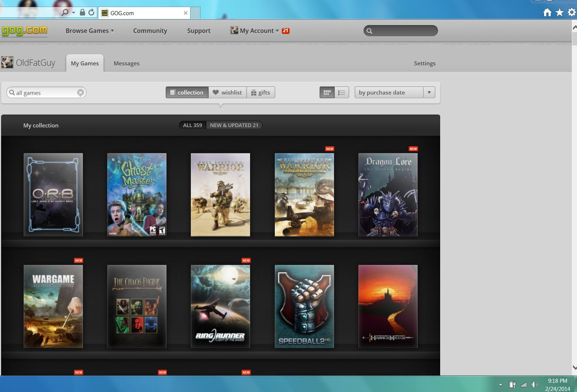Open the first Full Spectrum Warrior cover
The height and width of the screenshot is (392, 577).
[x=220, y=195]
